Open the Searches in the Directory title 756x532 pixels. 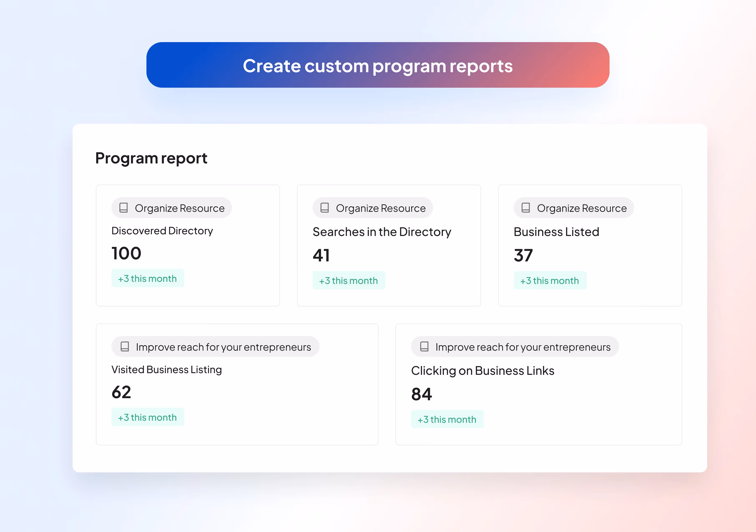pyautogui.click(x=382, y=232)
